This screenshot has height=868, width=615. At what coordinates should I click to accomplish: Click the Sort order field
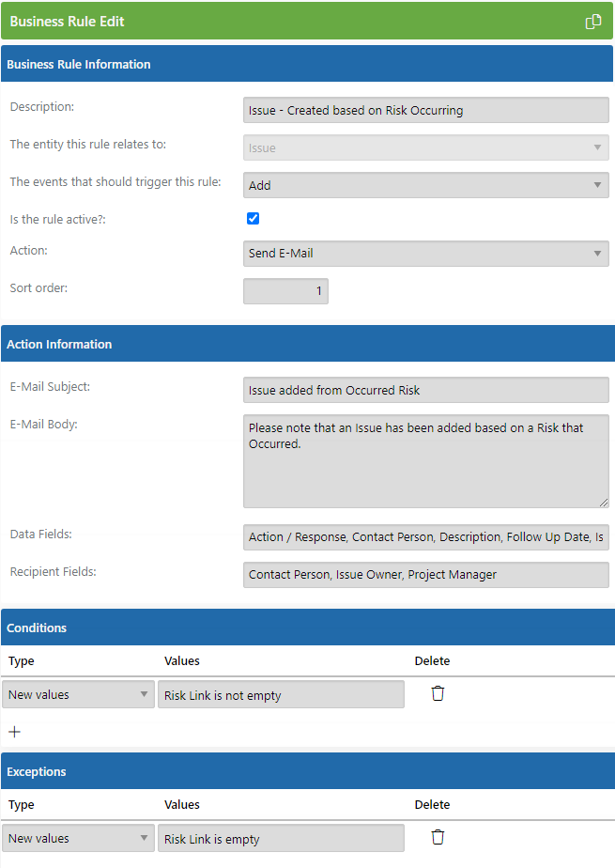(x=286, y=291)
